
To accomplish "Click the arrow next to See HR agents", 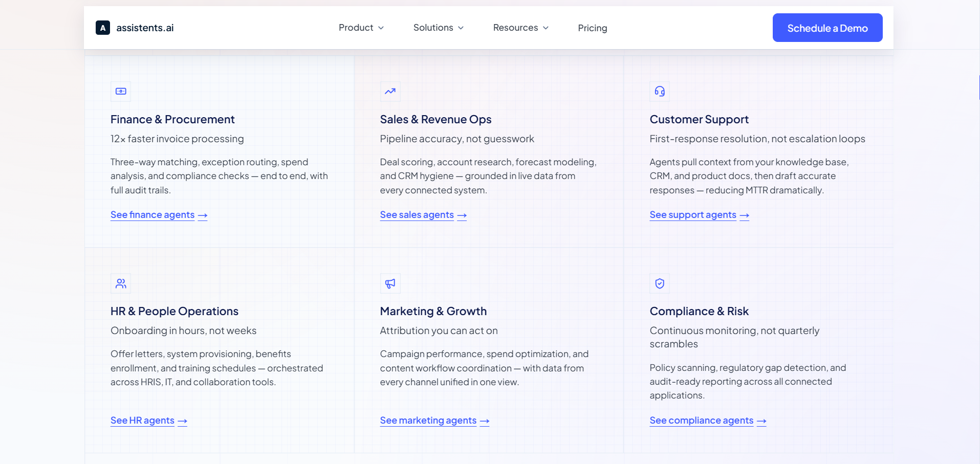I will [x=183, y=422].
